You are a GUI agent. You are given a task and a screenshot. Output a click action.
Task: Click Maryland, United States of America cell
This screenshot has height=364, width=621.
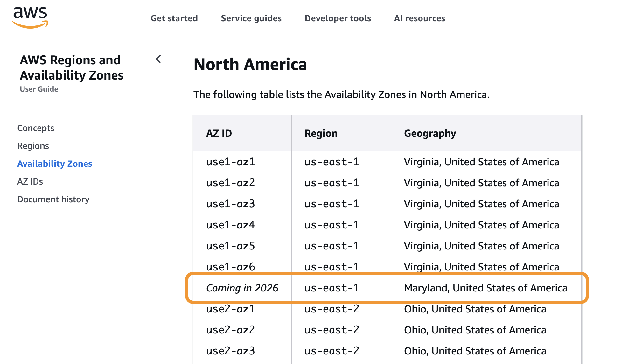[485, 288]
